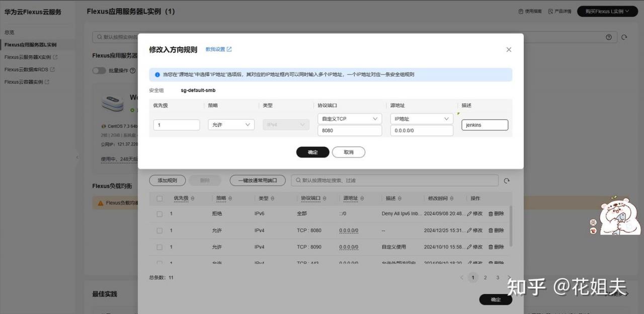Collapse the left sidebar with the arrow handle

tap(77, 157)
